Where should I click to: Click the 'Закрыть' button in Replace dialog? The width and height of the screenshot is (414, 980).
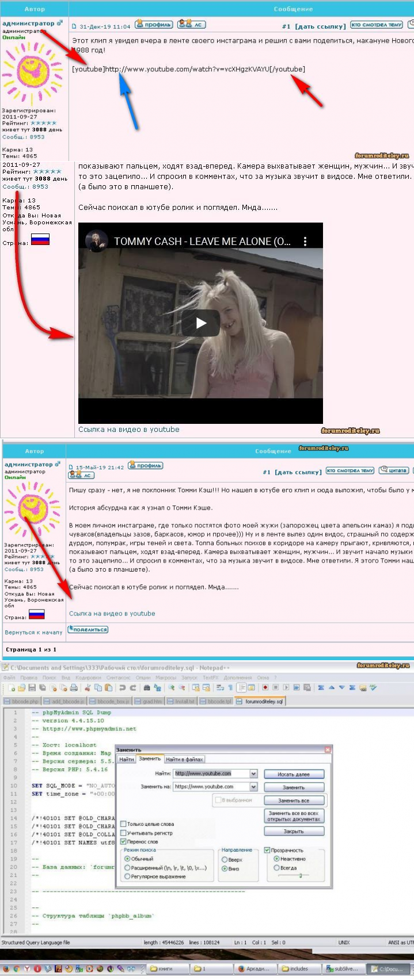click(294, 831)
